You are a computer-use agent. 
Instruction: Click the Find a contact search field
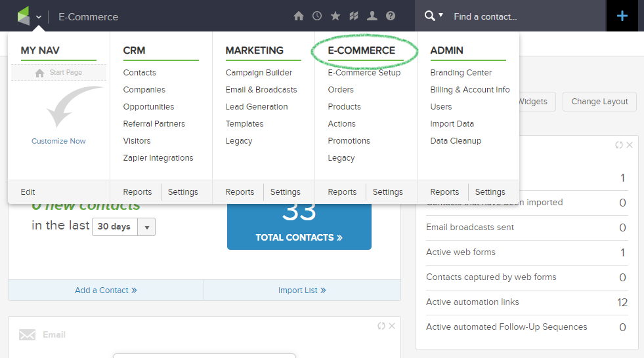click(x=527, y=16)
